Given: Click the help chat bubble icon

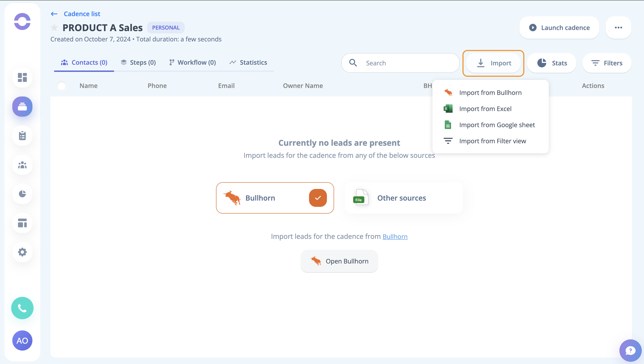Looking at the screenshot, I should click(x=630, y=351).
